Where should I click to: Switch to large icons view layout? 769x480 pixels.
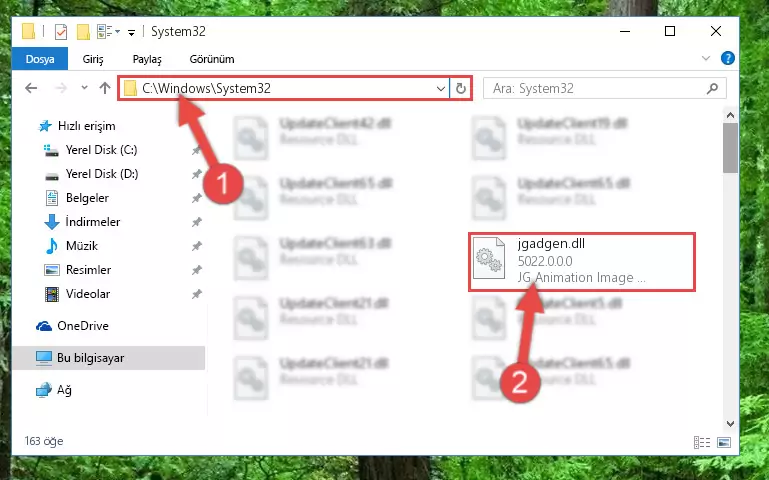(724, 442)
